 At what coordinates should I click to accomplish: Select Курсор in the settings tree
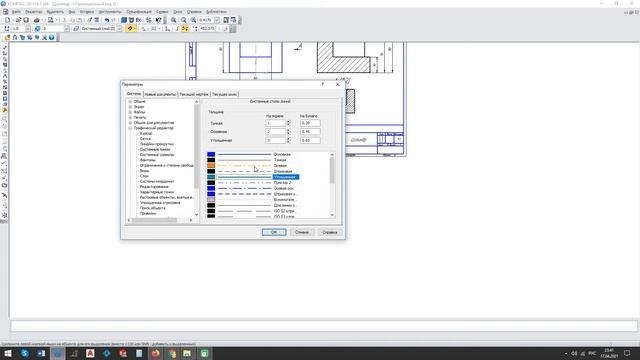click(x=146, y=133)
